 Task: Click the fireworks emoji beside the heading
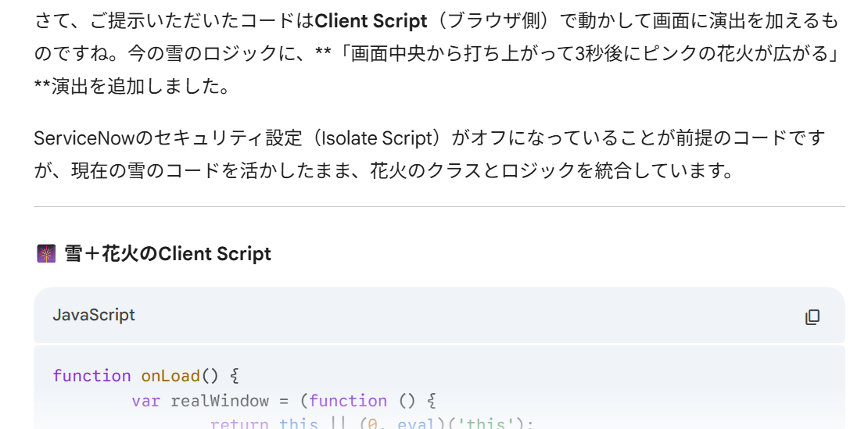[46, 254]
